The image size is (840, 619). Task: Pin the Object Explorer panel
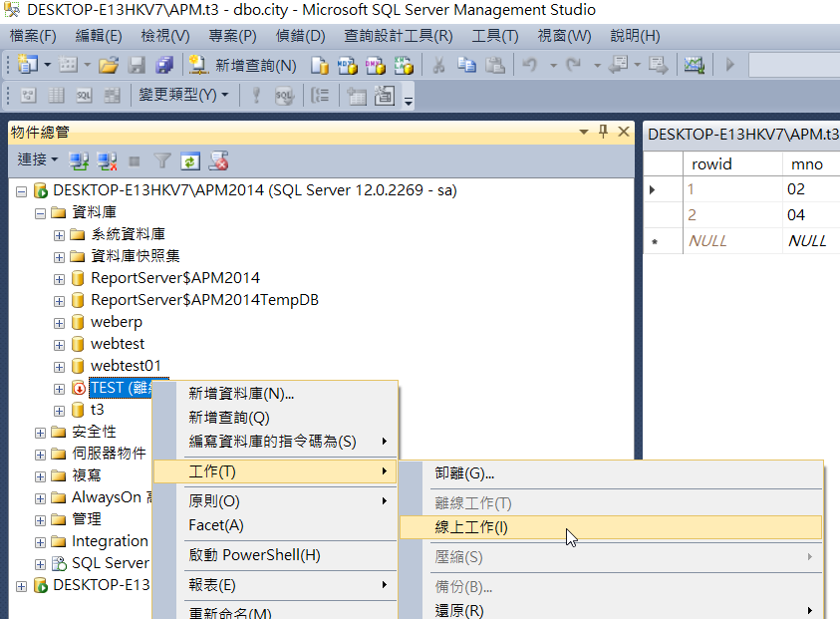coord(603,132)
